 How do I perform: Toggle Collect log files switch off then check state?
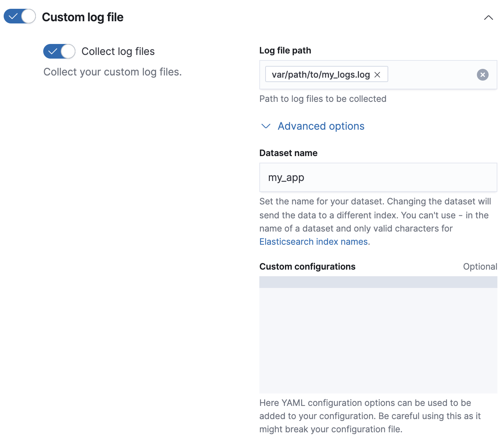pos(59,51)
